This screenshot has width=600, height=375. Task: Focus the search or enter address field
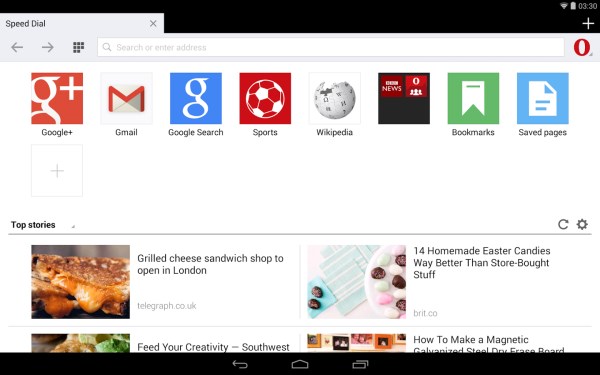pos(331,47)
